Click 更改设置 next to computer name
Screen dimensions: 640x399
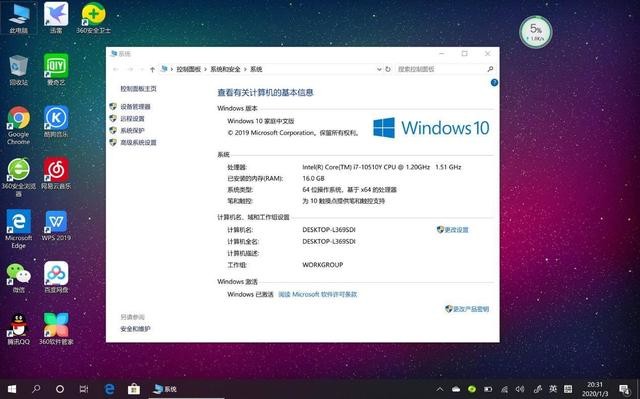pyautogui.click(x=456, y=230)
